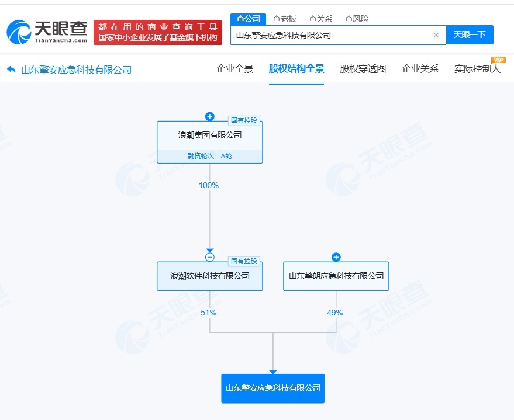Open the 企业关系 tab
The height and width of the screenshot is (420, 514).
[x=420, y=68]
